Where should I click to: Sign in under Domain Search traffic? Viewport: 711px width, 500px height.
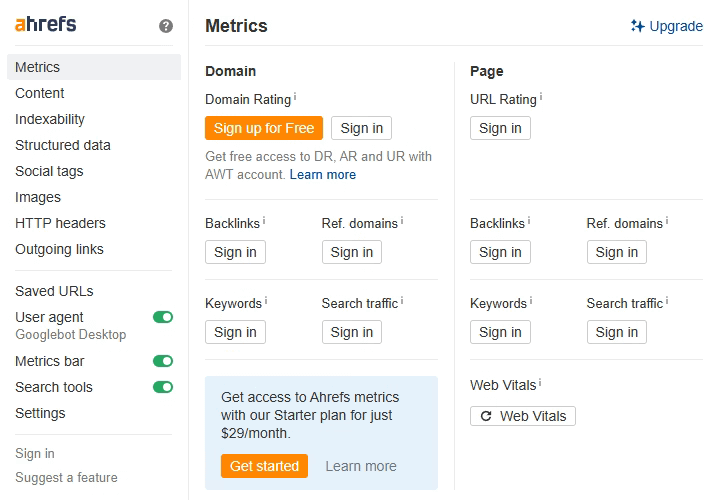[x=352, y=332]
